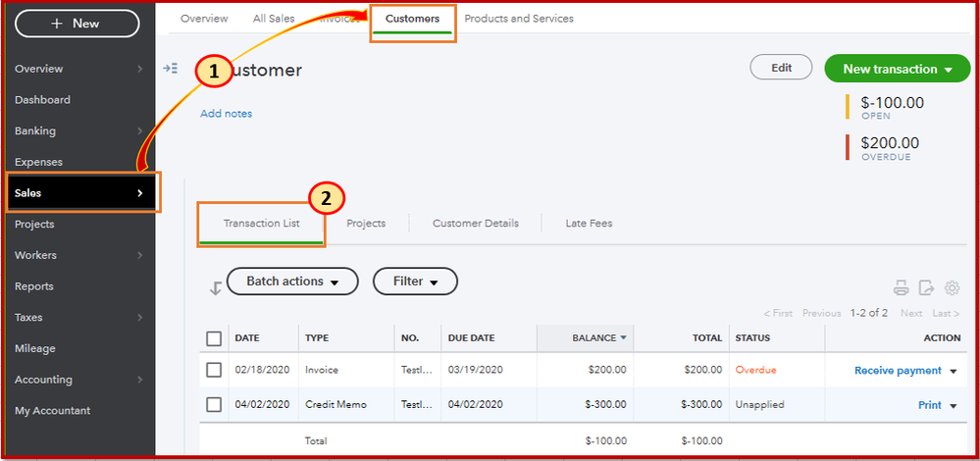980x461 pixels.
Task: Sort by the TOTAL column header
Action: [707, 338]
